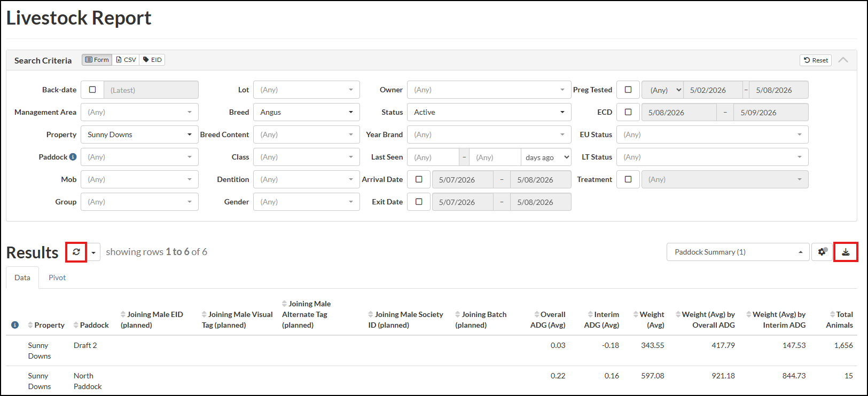
Task: Open the EU Status dropdown
Action: pos(713,134)
